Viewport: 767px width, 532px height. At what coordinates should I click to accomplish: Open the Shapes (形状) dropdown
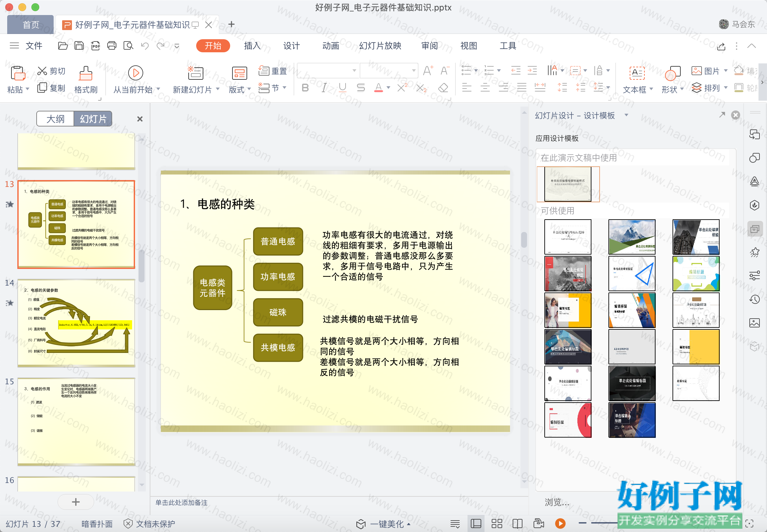point(682,89)
